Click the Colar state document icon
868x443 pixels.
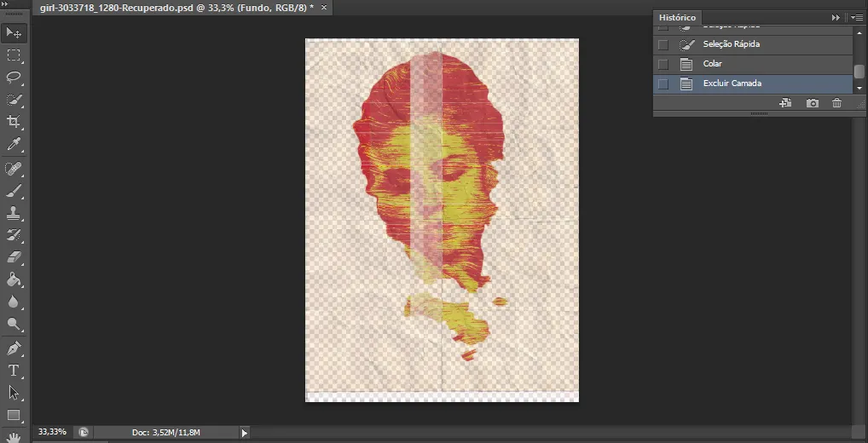(x=686, y=64)
